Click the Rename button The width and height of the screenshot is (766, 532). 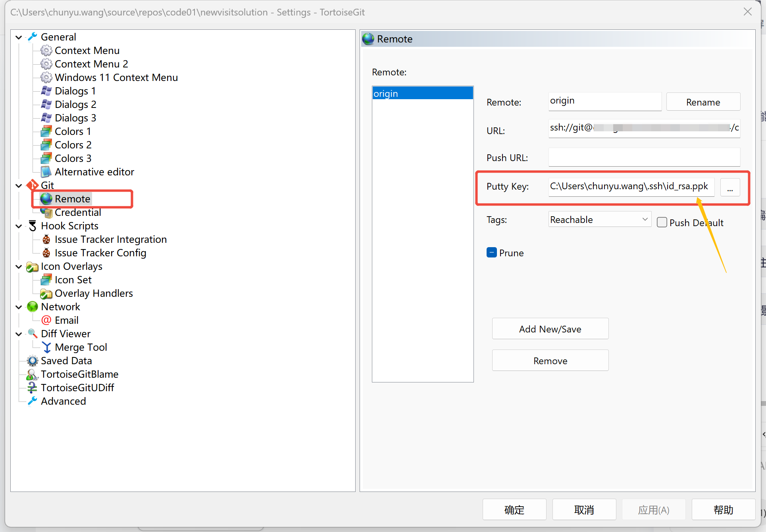pos(703,102)
